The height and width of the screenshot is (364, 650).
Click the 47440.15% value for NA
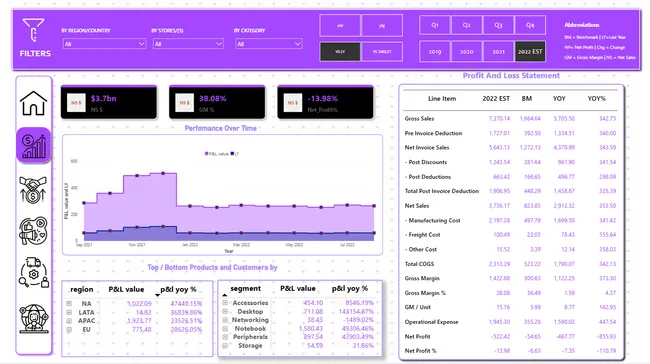(186, 303)
